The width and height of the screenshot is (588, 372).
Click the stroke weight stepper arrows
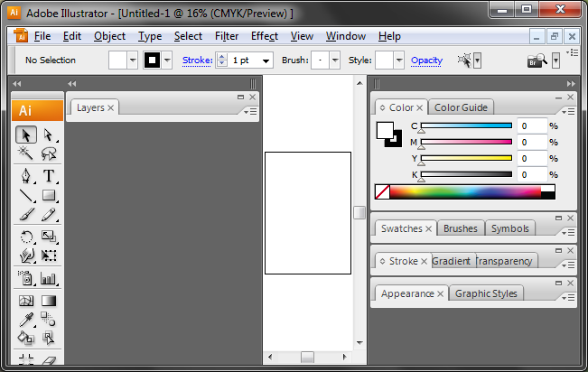pos(222,60)
